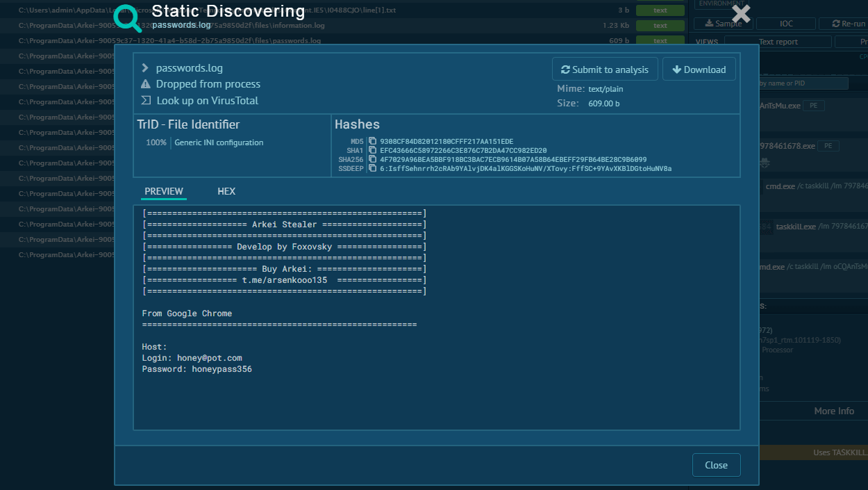Click the t.me/arsenkooo135 line in preview
The image size is (868, 490).
(284, 280)
